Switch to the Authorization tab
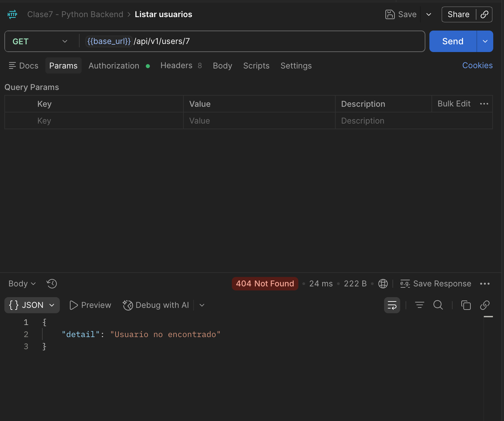504x421 pixels. [119, 66]
